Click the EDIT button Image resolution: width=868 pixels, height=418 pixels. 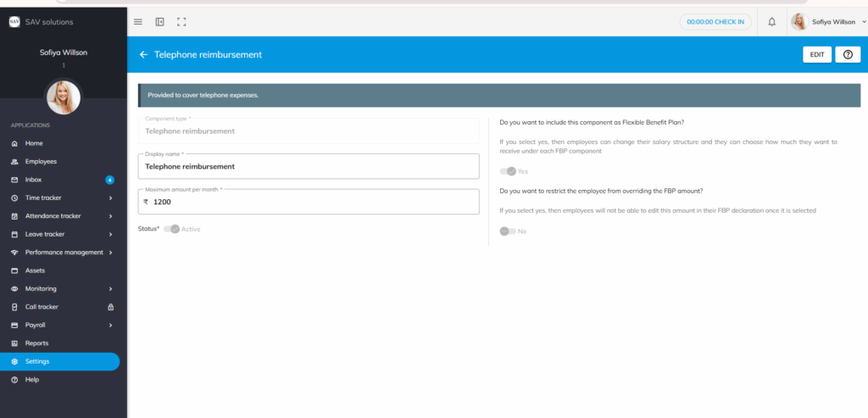817,55
